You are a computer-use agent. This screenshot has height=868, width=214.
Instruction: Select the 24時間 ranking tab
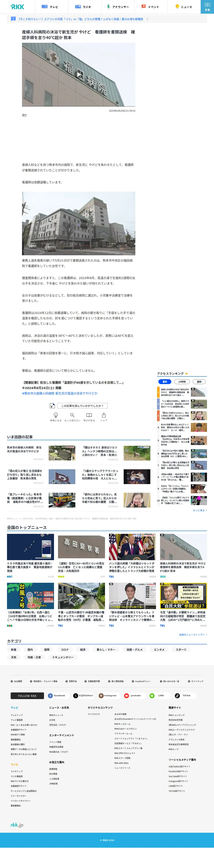pyautogui.click(x=182, y=382)
